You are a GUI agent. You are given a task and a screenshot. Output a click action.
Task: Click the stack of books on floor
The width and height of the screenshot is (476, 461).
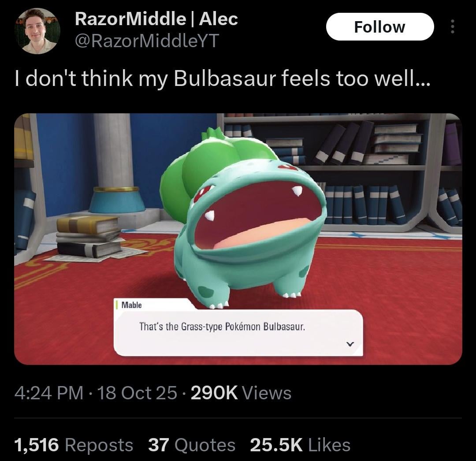[x=89, y=237]
